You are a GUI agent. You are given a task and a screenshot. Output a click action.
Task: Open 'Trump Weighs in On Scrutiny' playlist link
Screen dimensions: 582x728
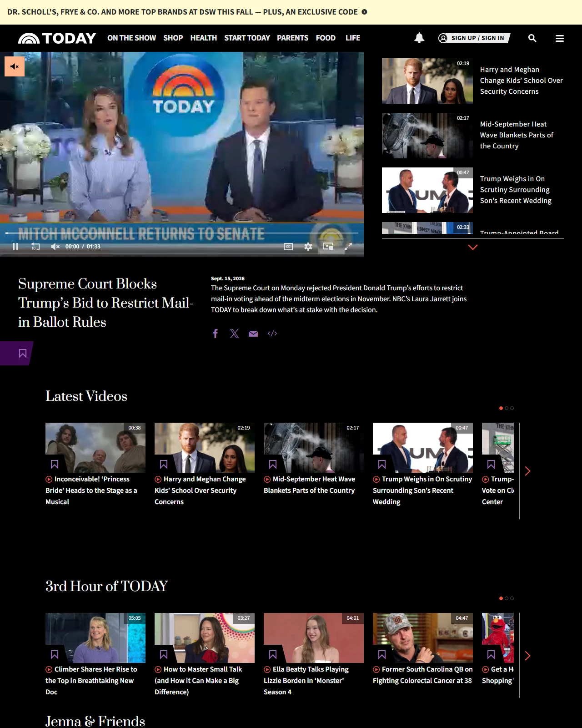pos(516,190)
